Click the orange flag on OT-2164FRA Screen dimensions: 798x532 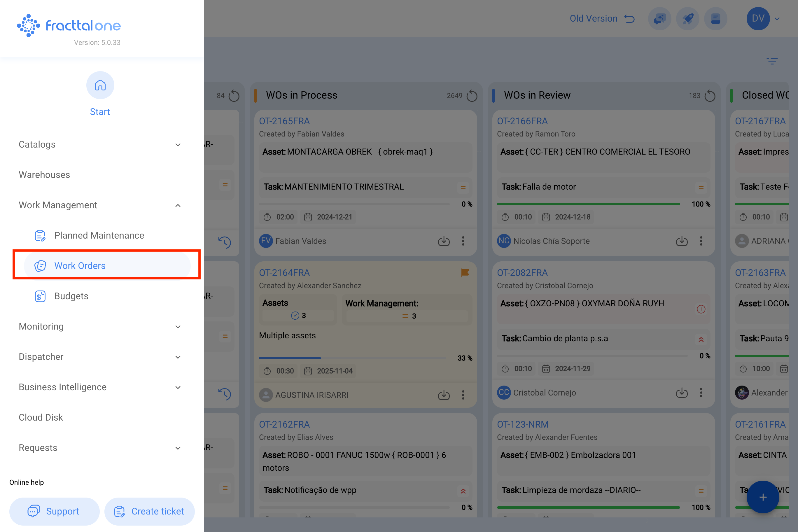[x=465, y=273]
